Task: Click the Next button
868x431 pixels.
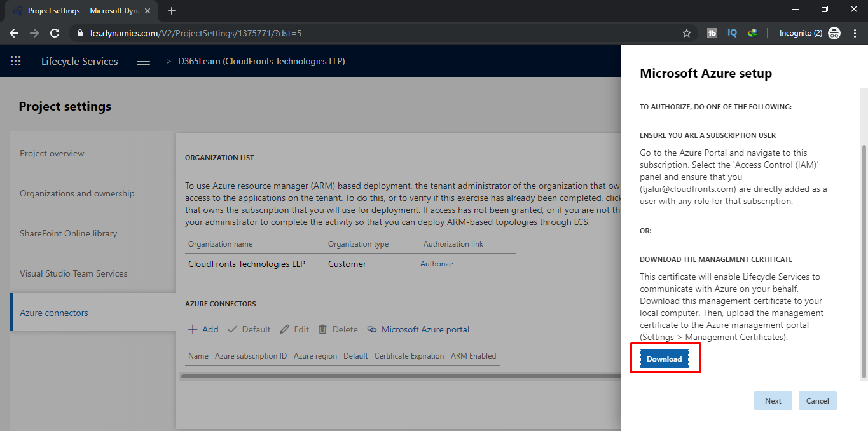Action: [x=773, y=400]
